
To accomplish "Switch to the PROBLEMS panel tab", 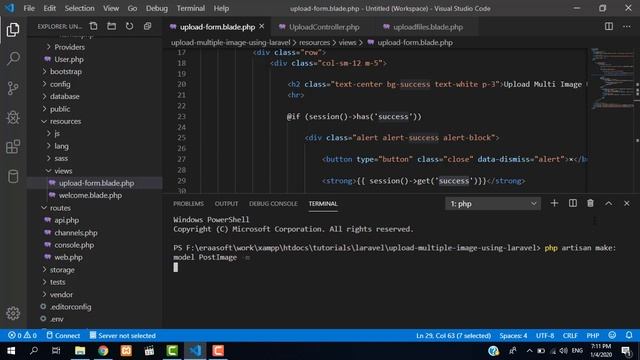I will click(x=188, y=204).
